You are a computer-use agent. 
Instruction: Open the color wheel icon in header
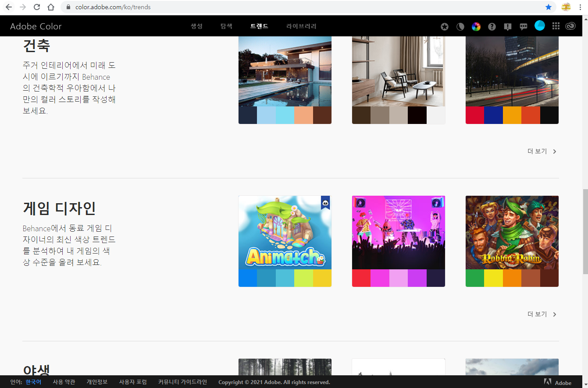(476, 27)
